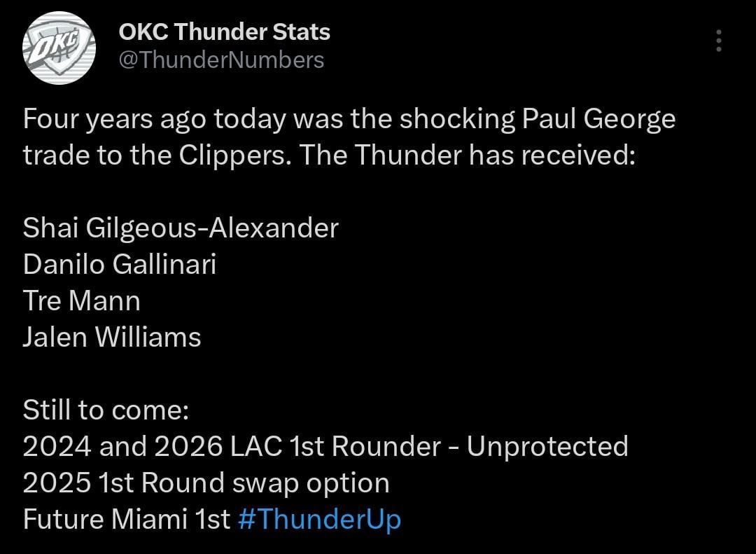
Task: Open the three-dot more options menu
Action: tap(719, 41)
